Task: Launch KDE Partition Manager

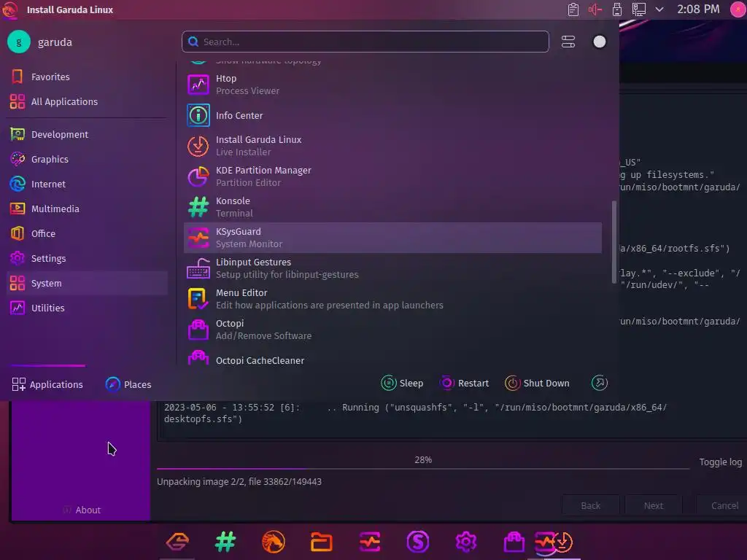Action: [392, 176]
